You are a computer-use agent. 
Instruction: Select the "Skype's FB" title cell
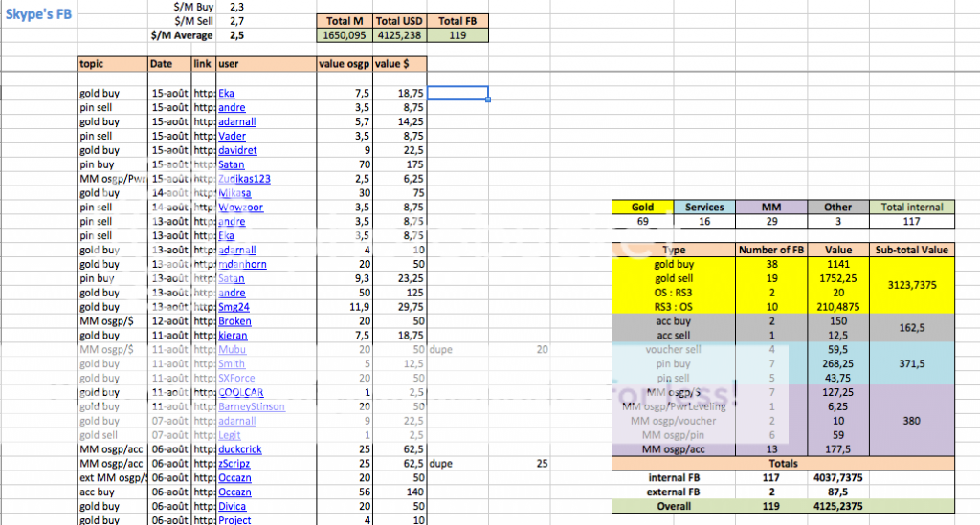point(38,14)
